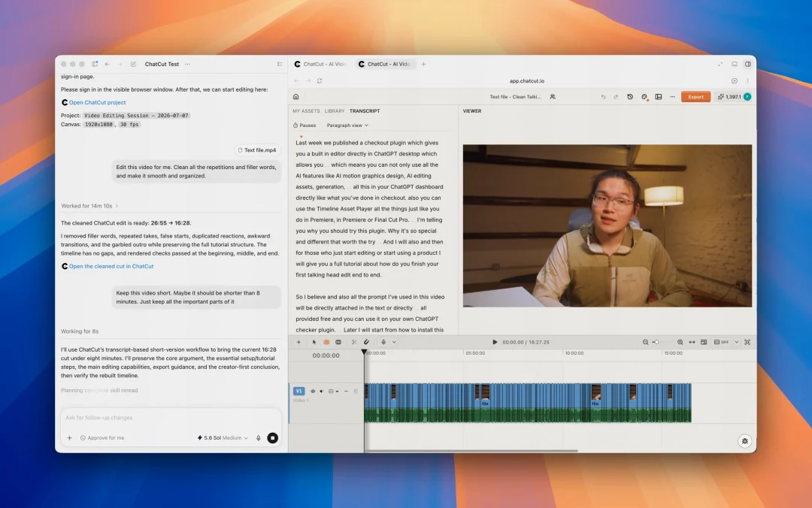
Task: Delete track V1 with trash icon
Action: tap(356, 392)
